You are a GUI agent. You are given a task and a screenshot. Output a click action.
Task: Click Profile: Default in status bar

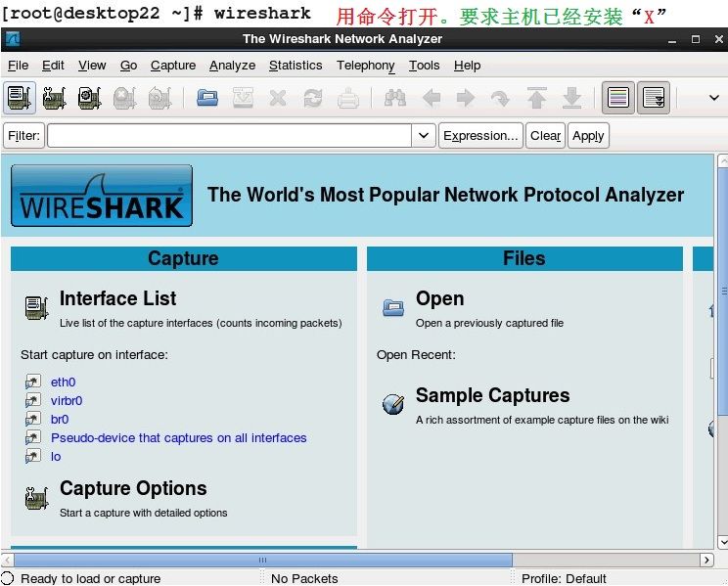564,578
